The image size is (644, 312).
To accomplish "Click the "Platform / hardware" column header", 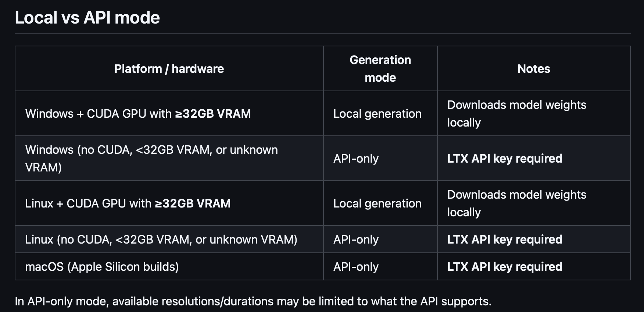I will point(169,69).
